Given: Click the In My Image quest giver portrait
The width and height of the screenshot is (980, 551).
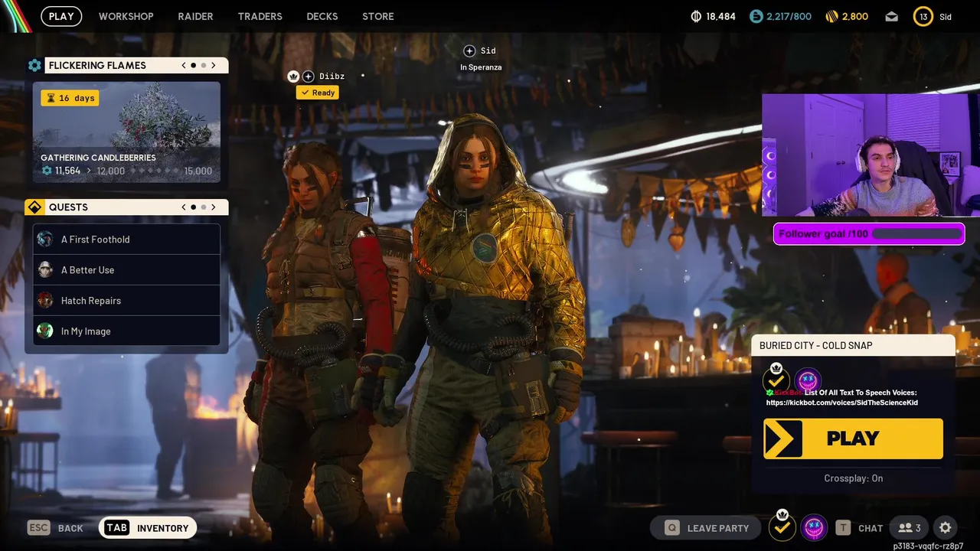Looking at the screenshot, I should tap(45, 331).
